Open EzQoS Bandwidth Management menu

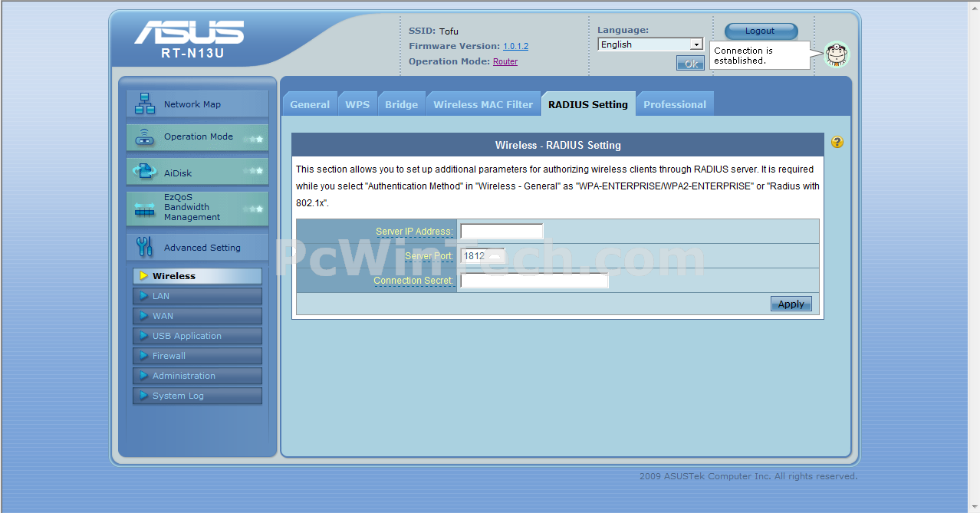[x=198, y=208]
